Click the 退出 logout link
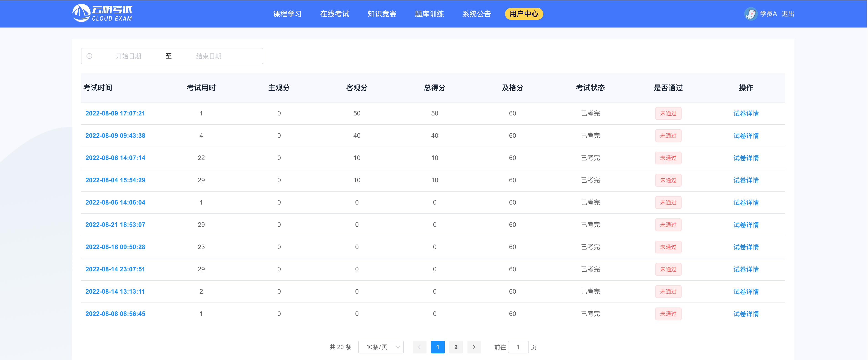868x360 pixels. (788, 14)
